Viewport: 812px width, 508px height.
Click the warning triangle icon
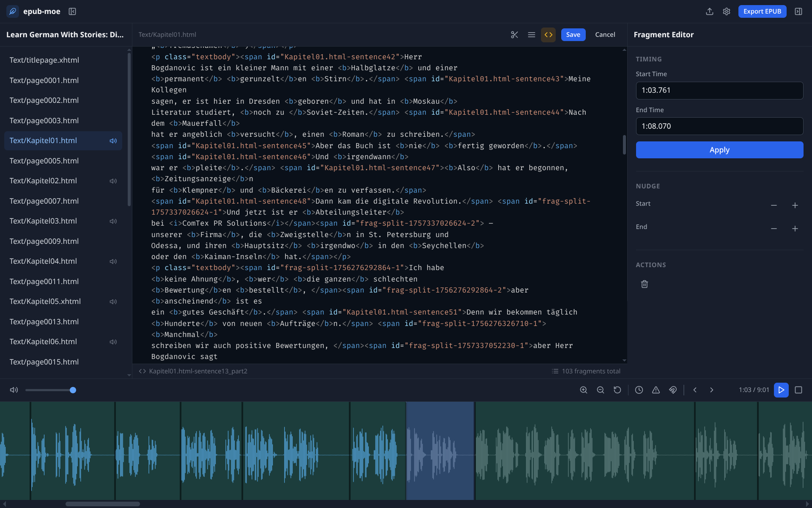point(656,390)
